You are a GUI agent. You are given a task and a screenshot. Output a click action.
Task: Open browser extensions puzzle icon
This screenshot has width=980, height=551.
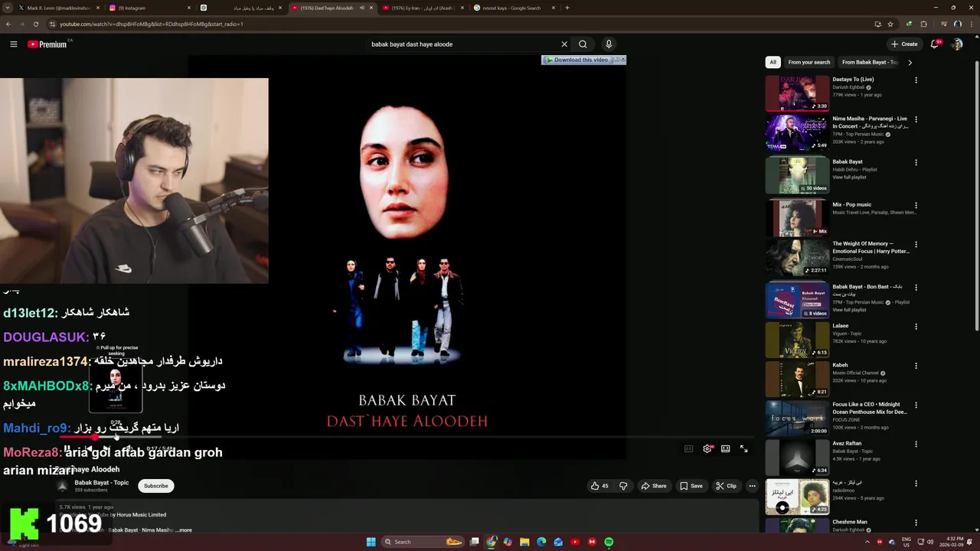coord(924,24)
